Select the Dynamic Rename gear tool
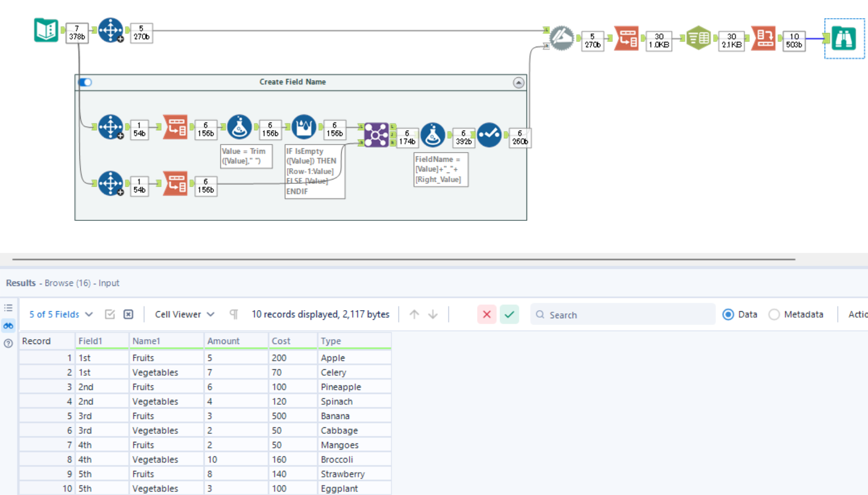This screenshot has width=868, height=495. 562,38
